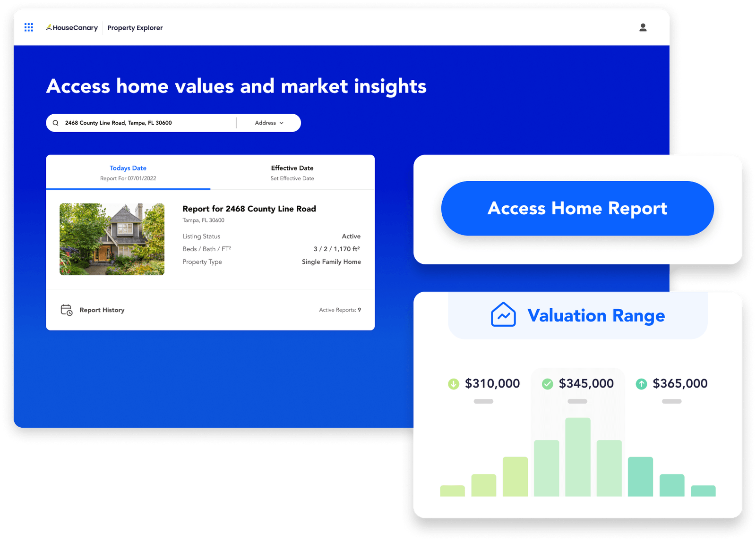
Task: Open the apps grid icon
Action: 28,27
